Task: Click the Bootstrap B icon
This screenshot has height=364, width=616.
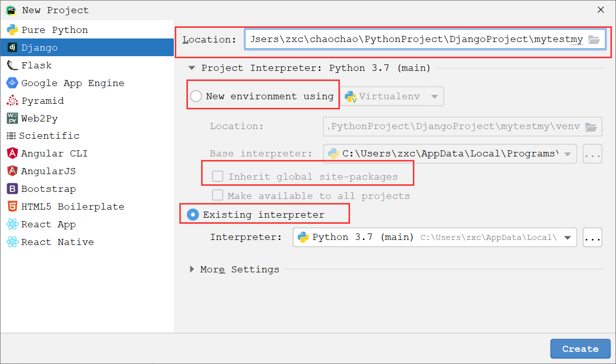Action: pos(12,189)
